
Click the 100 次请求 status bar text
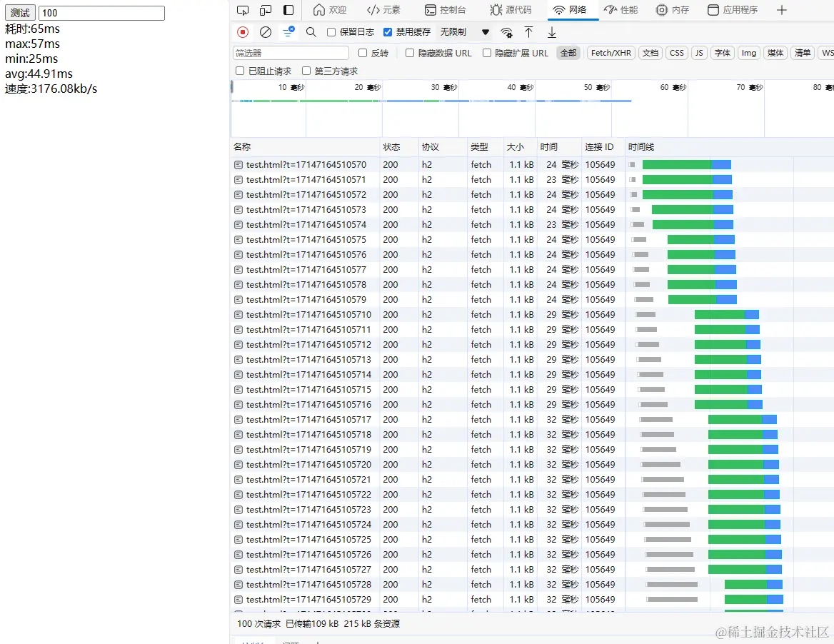pyautogui.click(x=258, y=624)
